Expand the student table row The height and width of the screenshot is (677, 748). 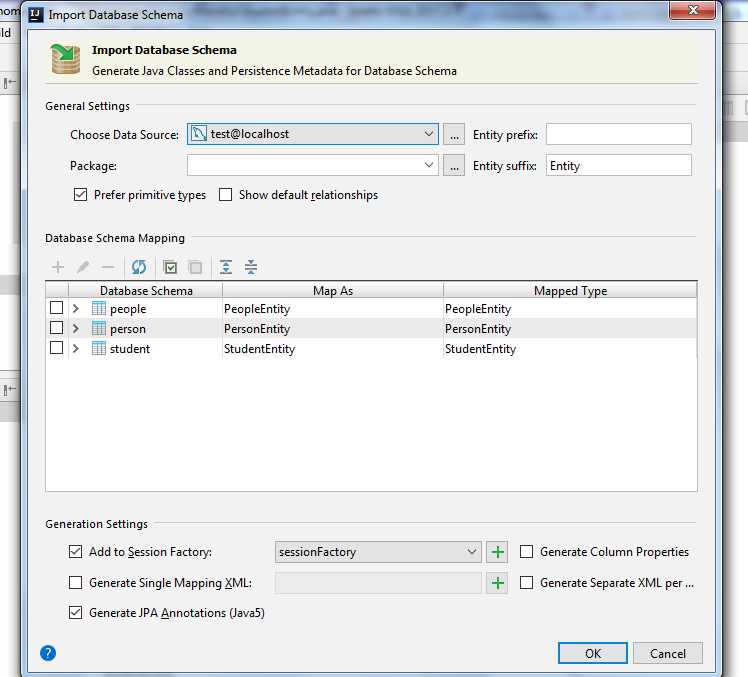[x=75, y=349]
